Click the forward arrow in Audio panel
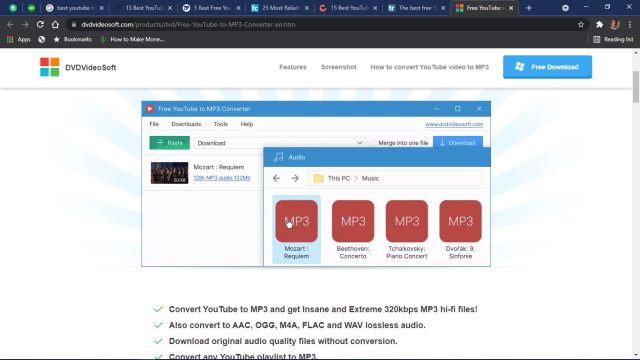This screenshot has width=640, height=360. (x=295, y=178)
